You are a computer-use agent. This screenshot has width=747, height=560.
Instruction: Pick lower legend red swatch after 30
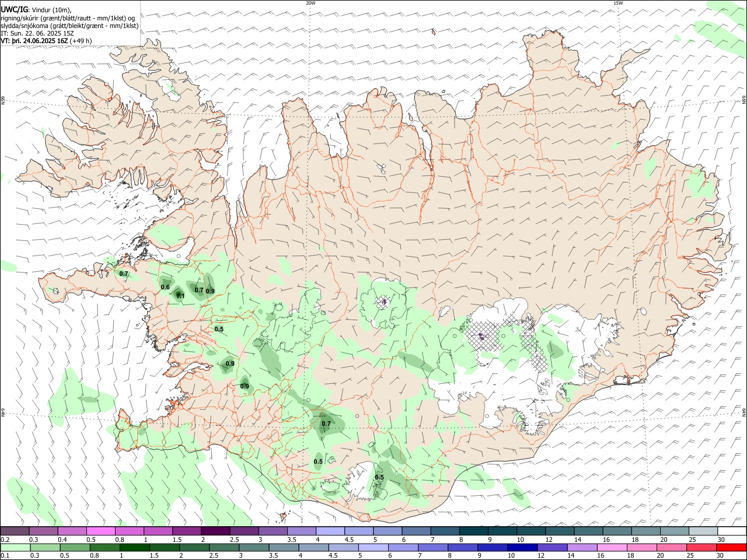(x=731, y=547)
